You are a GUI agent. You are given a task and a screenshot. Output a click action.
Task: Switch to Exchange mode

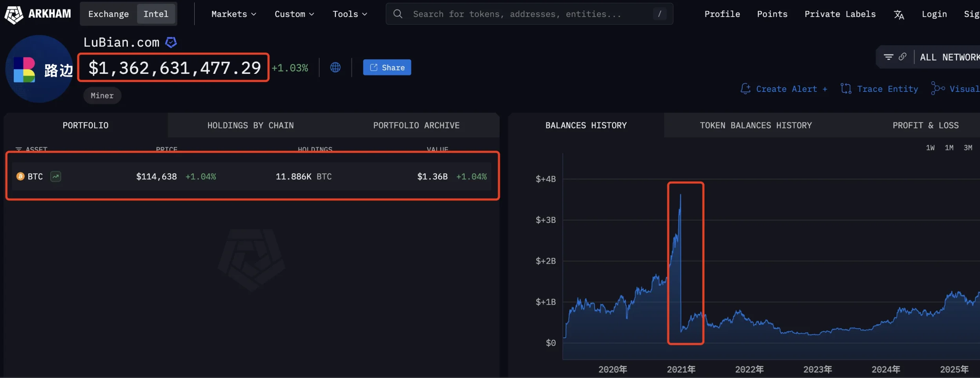108,13
